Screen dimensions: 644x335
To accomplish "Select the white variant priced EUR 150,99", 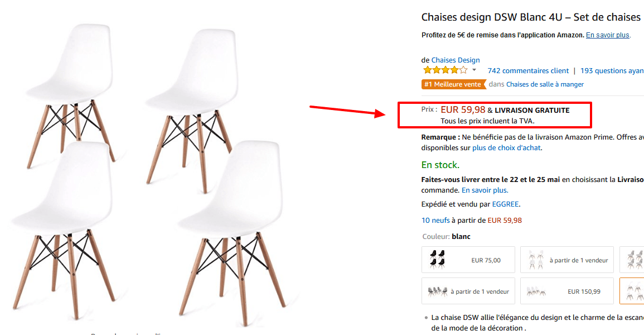I will point(566,291).
